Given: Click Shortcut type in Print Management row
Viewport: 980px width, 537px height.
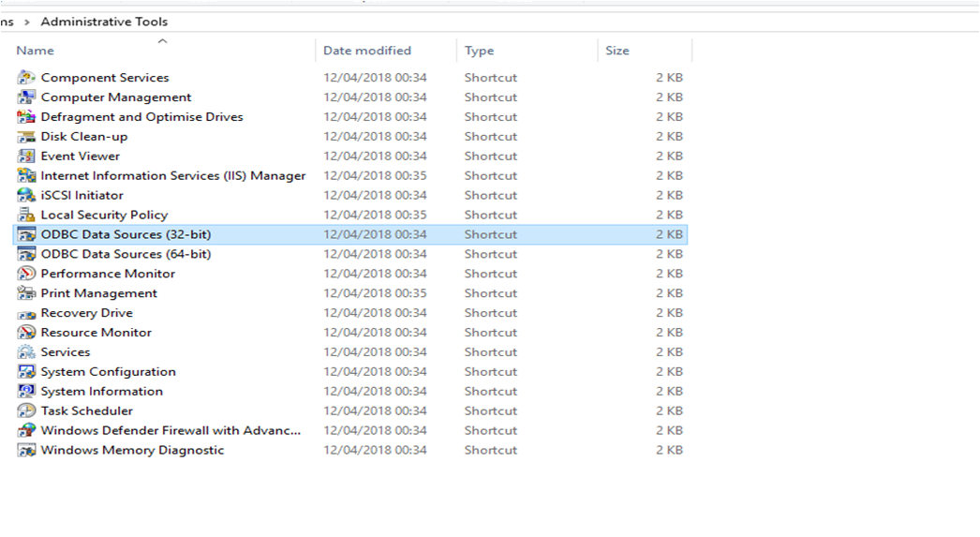Looking at the screenshot, I should pos(491,293).
